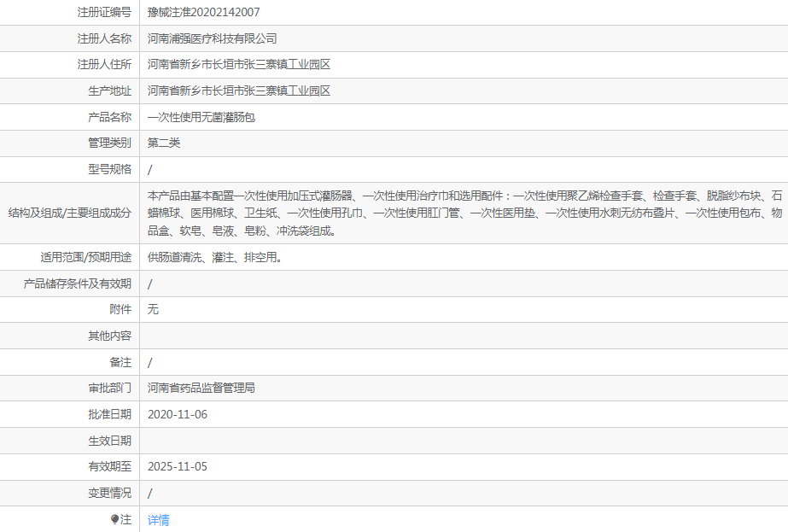Select the 无 value in 附件 row
The width and height of the screenshot is (788, 532).
(153, 309)
